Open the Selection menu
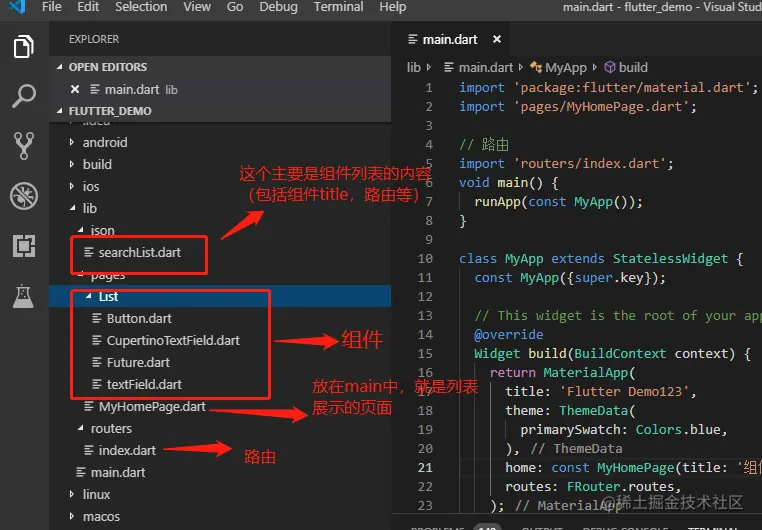 (141, 7)
